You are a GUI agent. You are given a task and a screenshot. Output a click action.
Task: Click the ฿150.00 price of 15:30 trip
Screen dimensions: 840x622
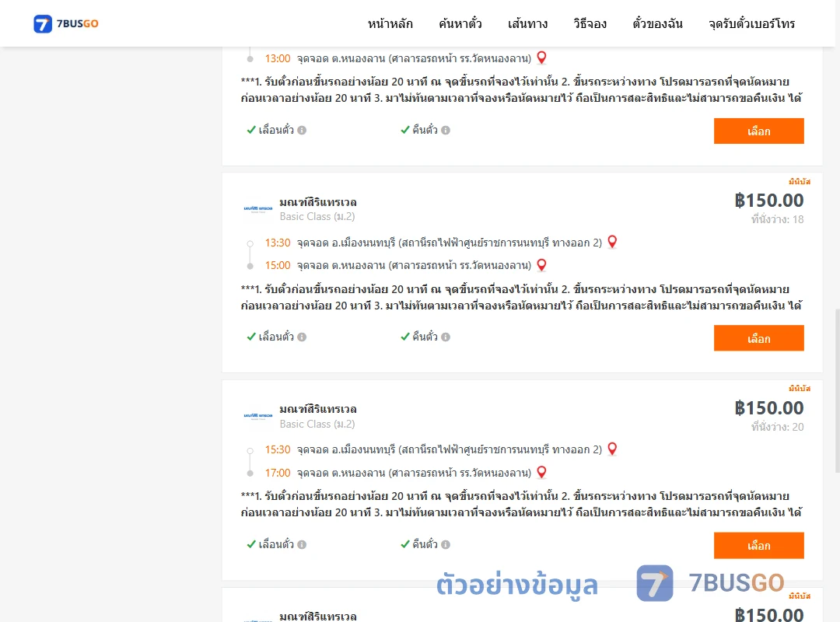click(769, 407)
